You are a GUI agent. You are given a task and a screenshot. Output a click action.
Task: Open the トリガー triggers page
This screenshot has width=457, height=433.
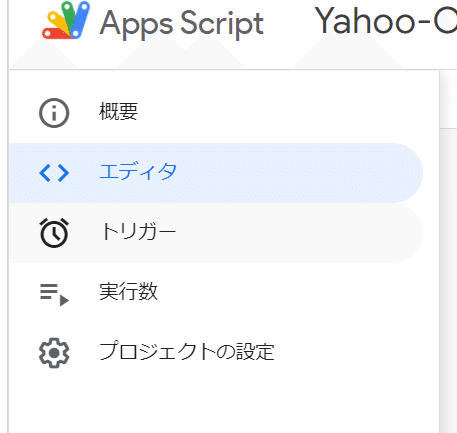point(138,231)
